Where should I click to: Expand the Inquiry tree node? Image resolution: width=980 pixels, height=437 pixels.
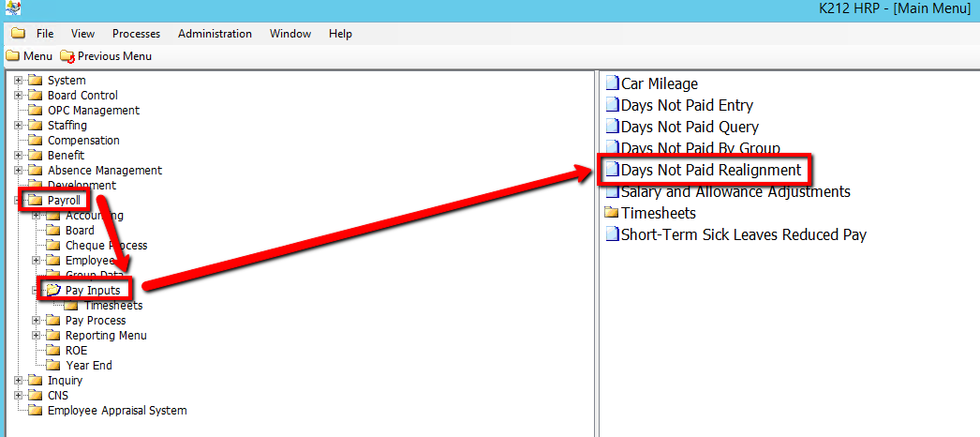coord(18,381)
